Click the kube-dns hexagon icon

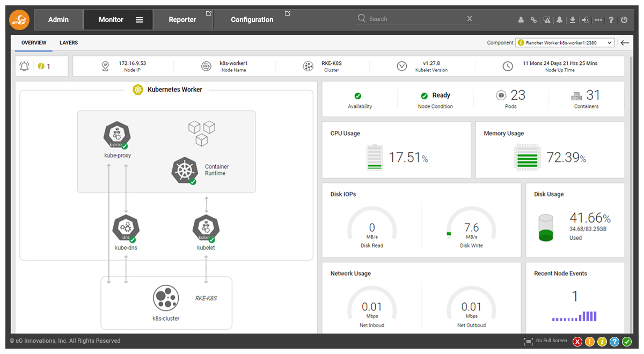point(126,228)
